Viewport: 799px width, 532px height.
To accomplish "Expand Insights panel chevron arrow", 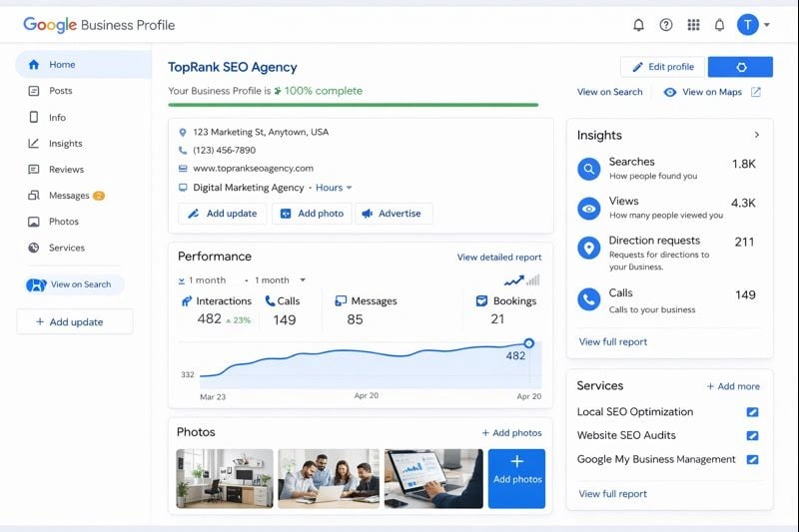I will [757, 135].
